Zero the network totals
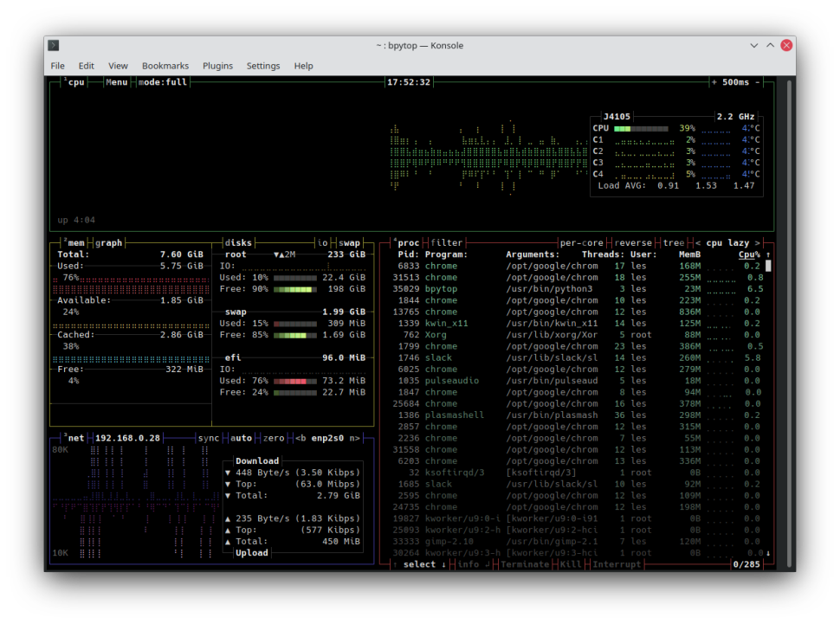The width and height of the screenshot is (840, 624). coord(274,438)
